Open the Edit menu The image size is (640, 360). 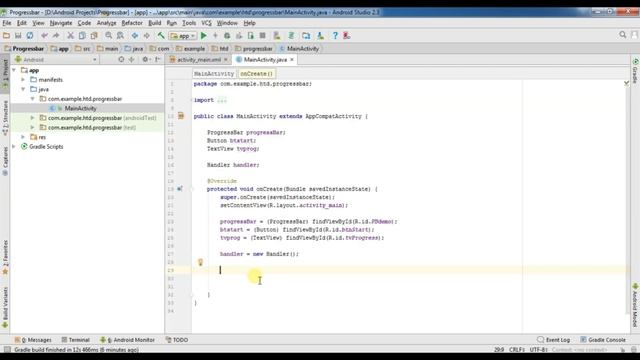22,23
